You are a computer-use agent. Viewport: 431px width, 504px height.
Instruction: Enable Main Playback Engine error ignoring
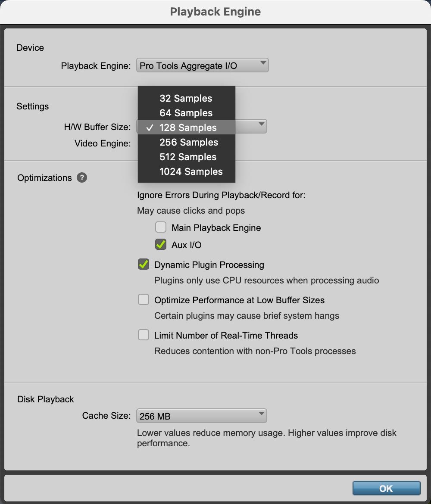[x=160, y=227]
